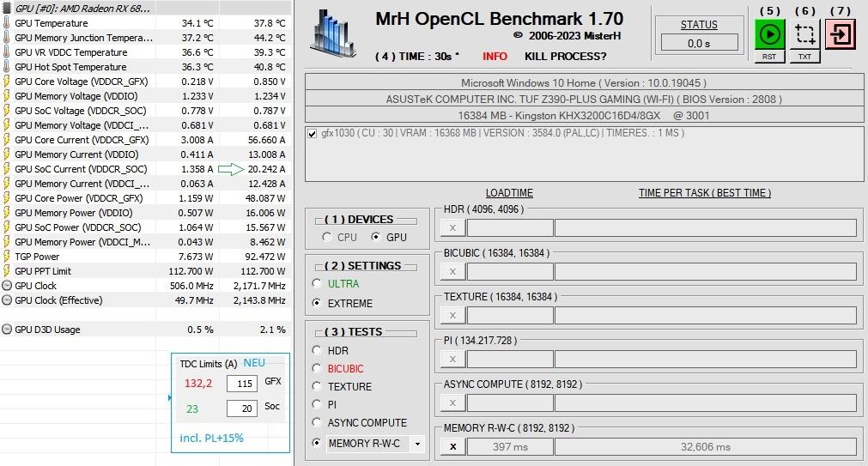Select the MEMORY R-W-C test radio
The height and width of the screenshot is (466, 868).
(x=317, y=443)
